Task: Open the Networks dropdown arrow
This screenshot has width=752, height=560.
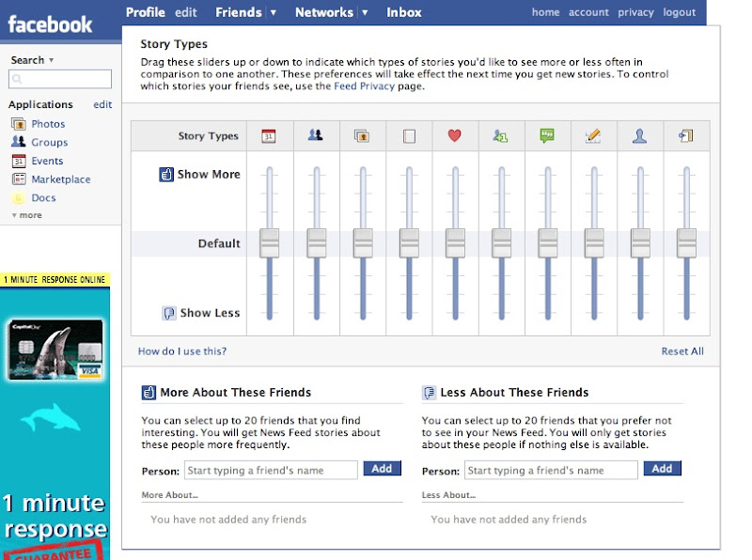Action: point(365,13)
